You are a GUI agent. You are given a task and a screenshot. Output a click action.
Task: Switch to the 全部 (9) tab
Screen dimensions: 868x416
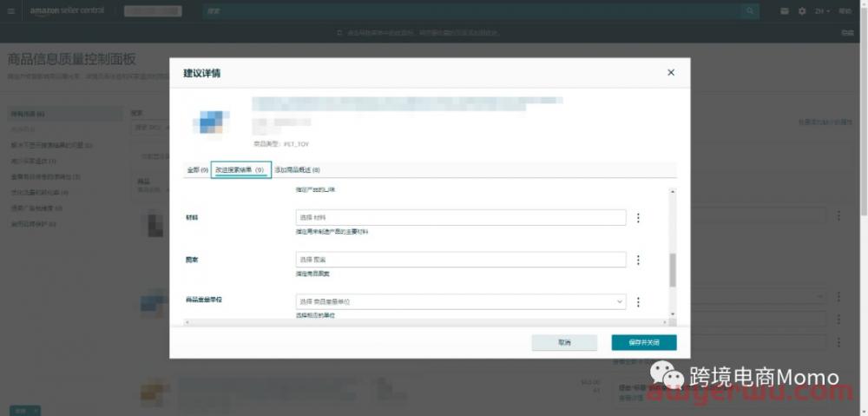(x=197, y=169)
